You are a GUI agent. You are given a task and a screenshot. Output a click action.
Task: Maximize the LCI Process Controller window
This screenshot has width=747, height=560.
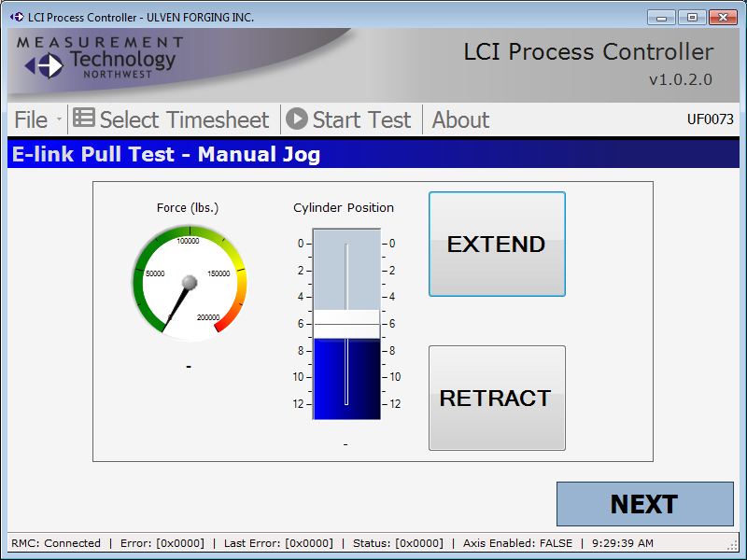pos(692,17)
